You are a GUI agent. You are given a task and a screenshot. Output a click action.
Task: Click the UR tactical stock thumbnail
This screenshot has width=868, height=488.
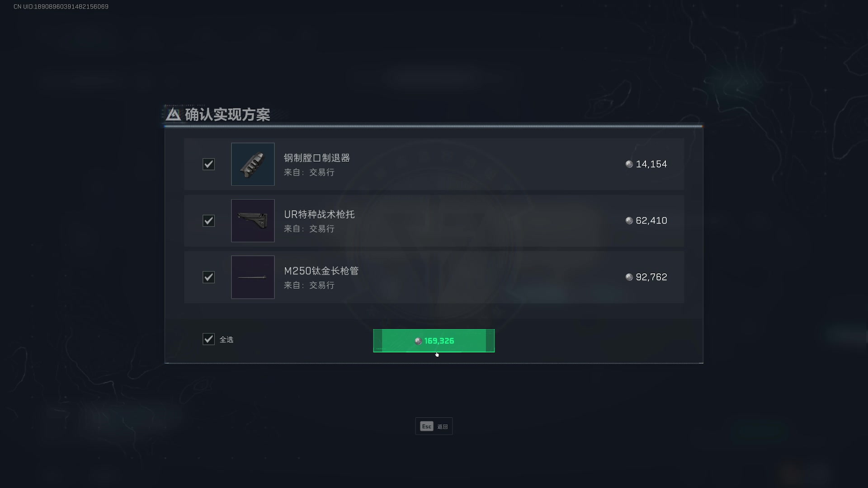pos(253,221)
